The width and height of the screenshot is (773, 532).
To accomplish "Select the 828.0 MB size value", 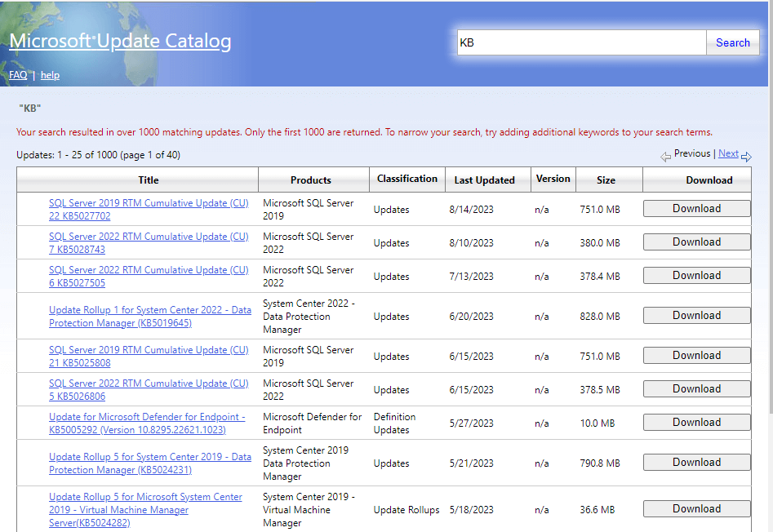I will click(x=599, y=317).
